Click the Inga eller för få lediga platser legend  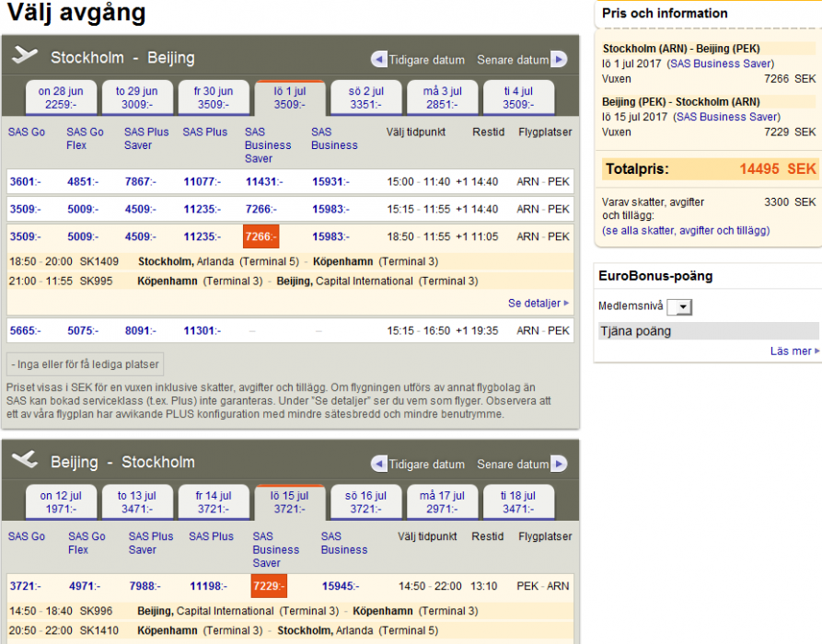click(x=85, y=364)
